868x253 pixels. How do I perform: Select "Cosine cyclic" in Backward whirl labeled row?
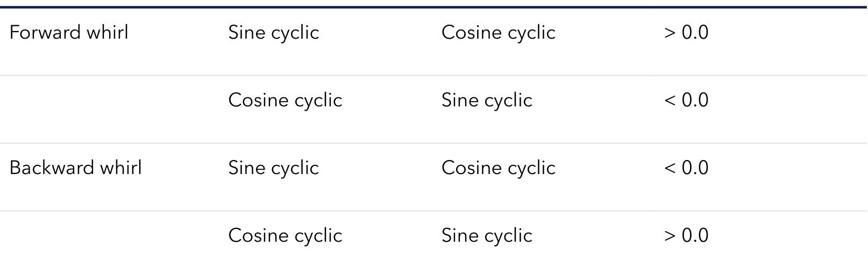(498, 168)
